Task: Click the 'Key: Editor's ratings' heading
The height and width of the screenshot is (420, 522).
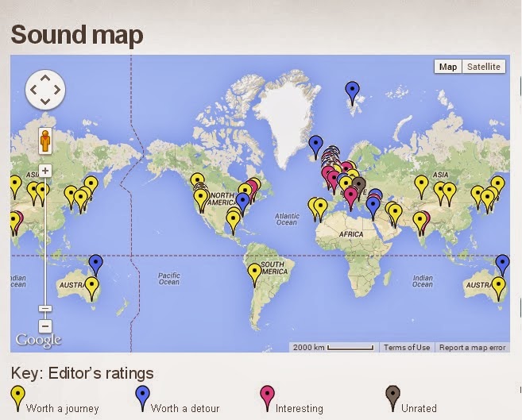Action: 82,373
